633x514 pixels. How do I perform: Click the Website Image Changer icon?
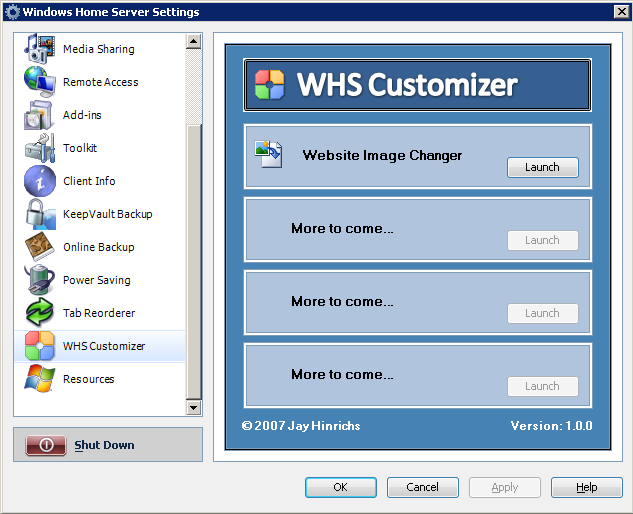tap(268, 154)
